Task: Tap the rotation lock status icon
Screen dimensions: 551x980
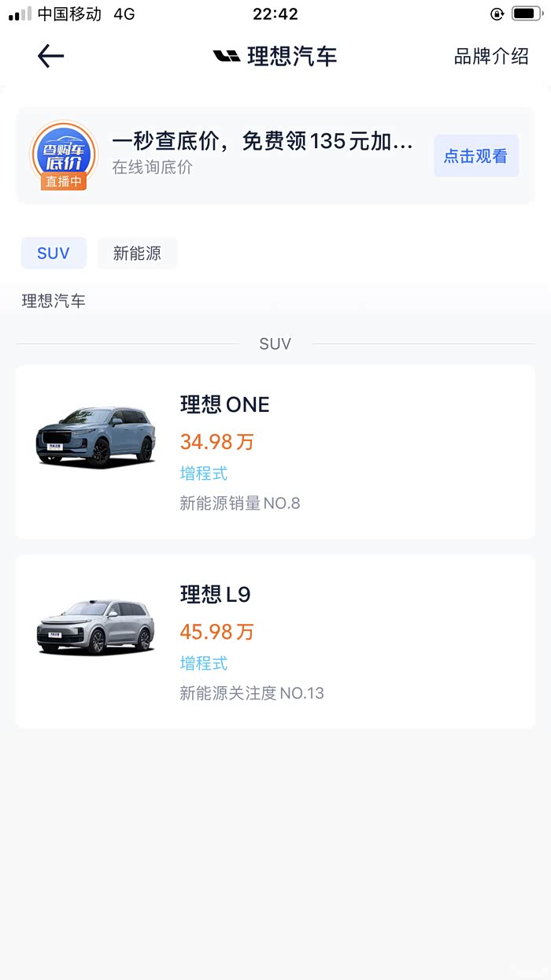Action: pos(497,13)
